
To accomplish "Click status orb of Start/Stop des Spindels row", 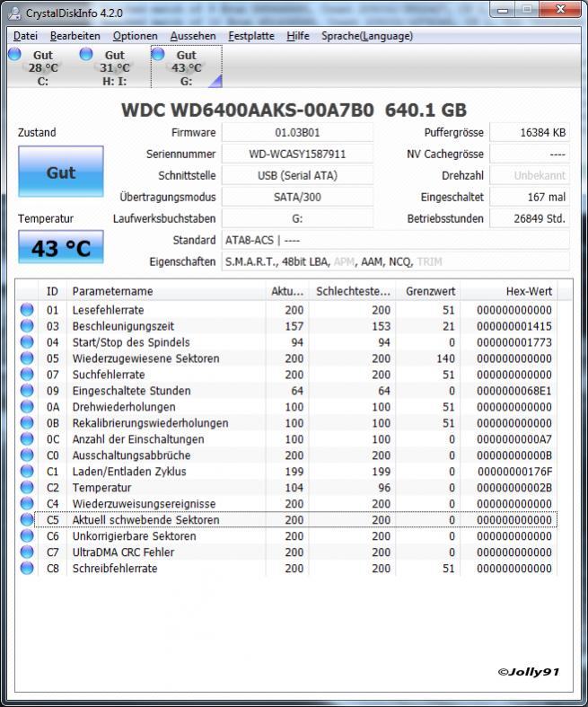I will [x=27, y=341].
